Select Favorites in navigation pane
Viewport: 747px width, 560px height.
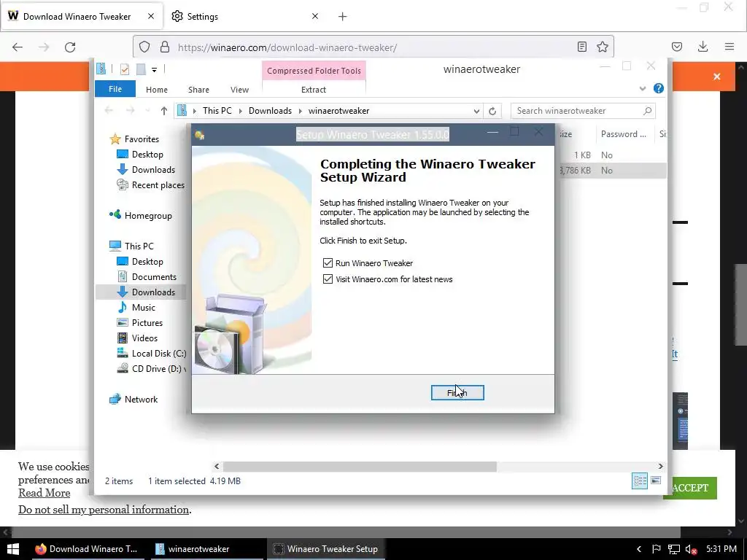pyautogui.click(x=142, y=139)
